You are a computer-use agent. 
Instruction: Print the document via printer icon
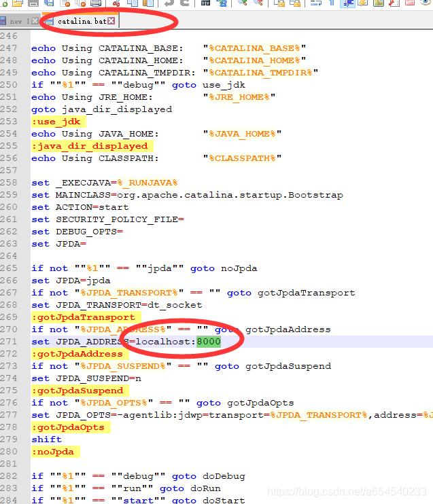tap(96, 3)
